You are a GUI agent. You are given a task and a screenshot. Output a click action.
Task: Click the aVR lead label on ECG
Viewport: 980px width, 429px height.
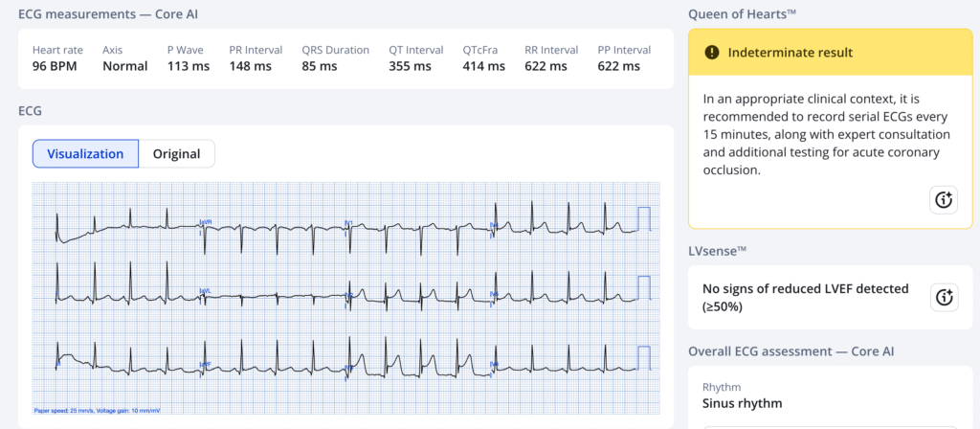click(x=205, y=222)
